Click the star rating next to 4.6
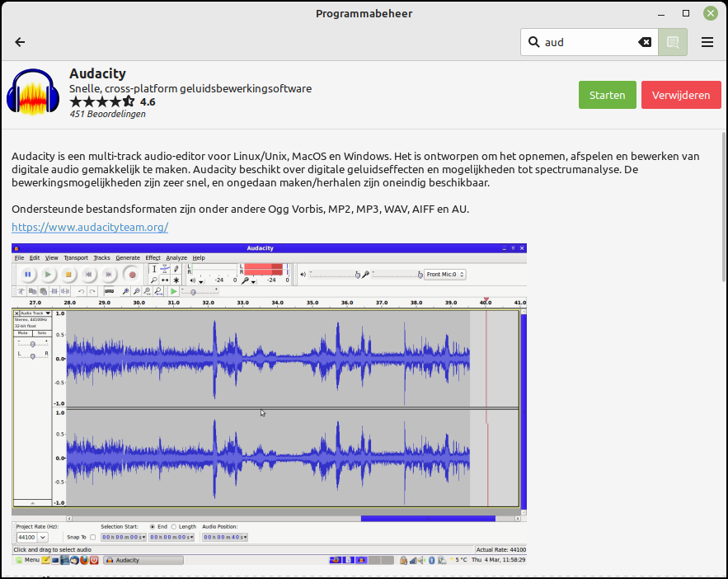This screenshot has width=728, height=579. pyautogui.click(x=102, y=101)
